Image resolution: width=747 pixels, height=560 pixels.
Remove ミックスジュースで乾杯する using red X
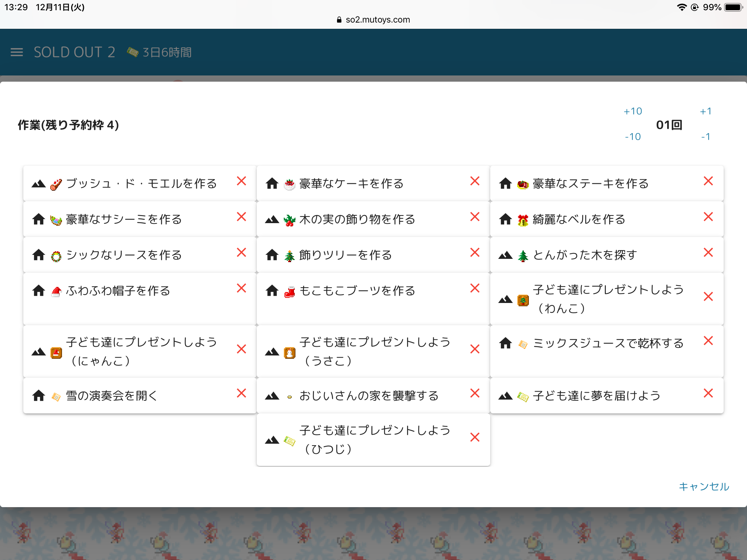[x=708, y=341]
